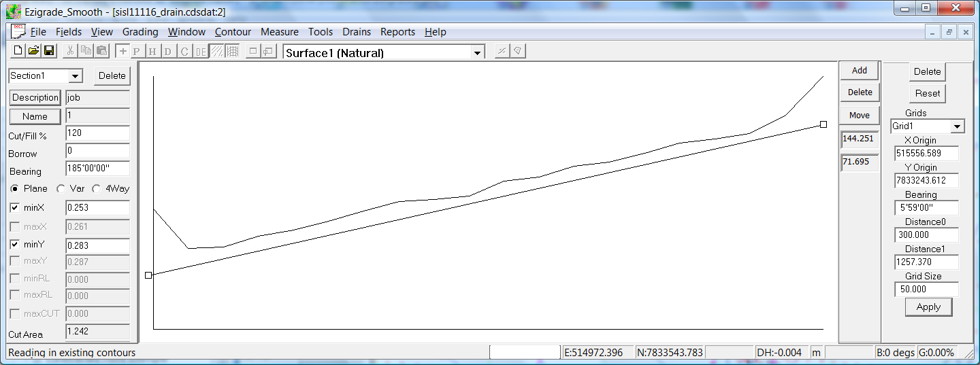Expand the Section1 dropdown list
The height and width of the screenshot is (365, 980).
coord(76,76)
